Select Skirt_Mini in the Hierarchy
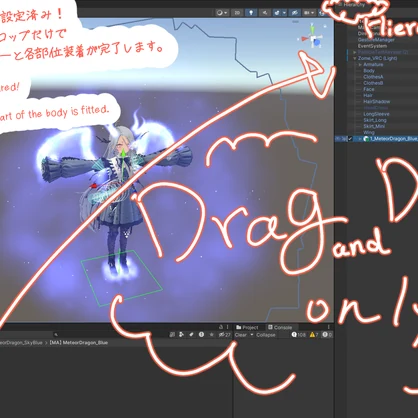Screen dimensions: 418x418 pos(374,126)
